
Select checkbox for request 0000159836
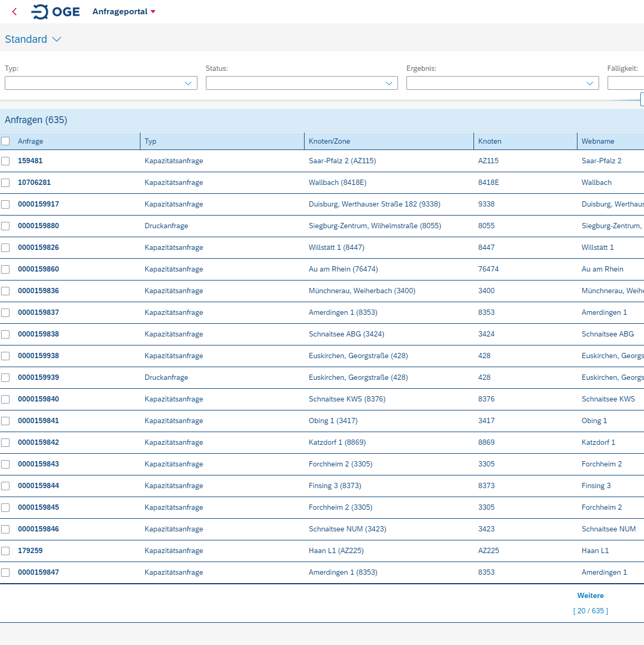tap(5, 291)
